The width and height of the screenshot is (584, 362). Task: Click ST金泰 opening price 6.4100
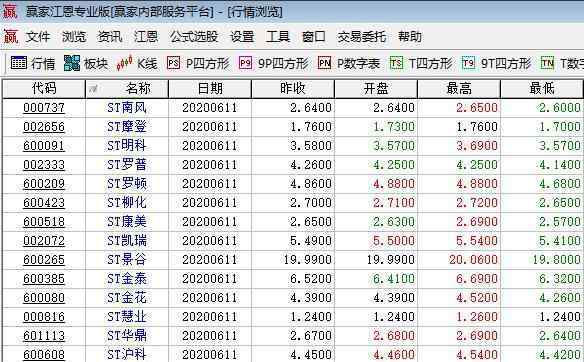(x=394, y=279)
